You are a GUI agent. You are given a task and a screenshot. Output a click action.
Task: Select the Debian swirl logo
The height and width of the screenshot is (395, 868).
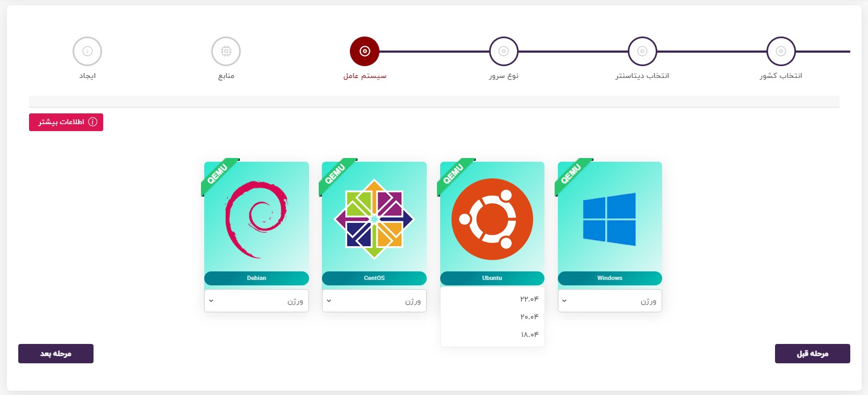[x=256, y=219]
